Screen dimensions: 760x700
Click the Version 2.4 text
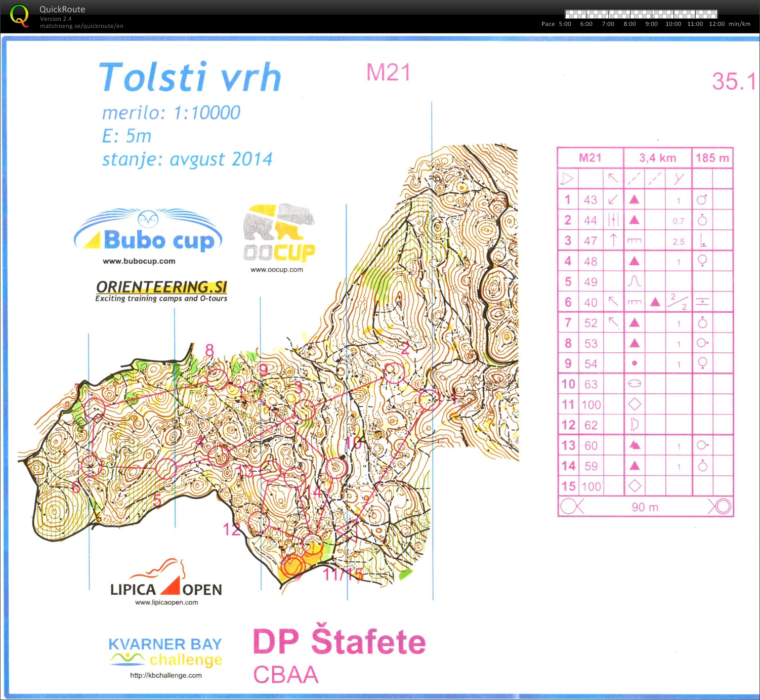click(x=56, y=19)
